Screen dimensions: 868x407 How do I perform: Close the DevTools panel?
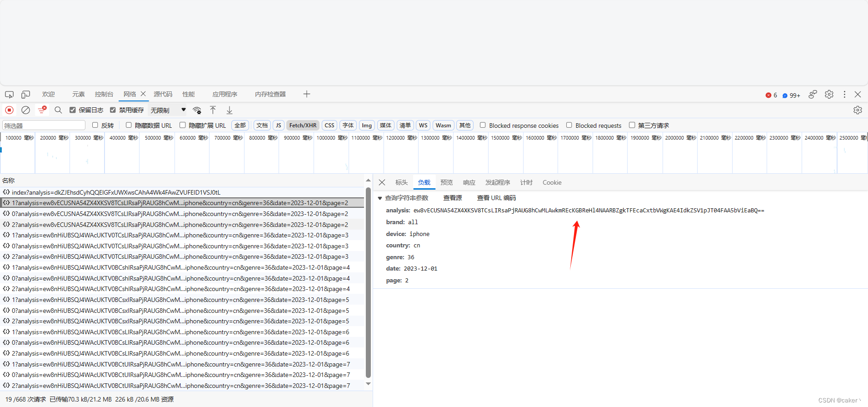(x=858, y=94)
